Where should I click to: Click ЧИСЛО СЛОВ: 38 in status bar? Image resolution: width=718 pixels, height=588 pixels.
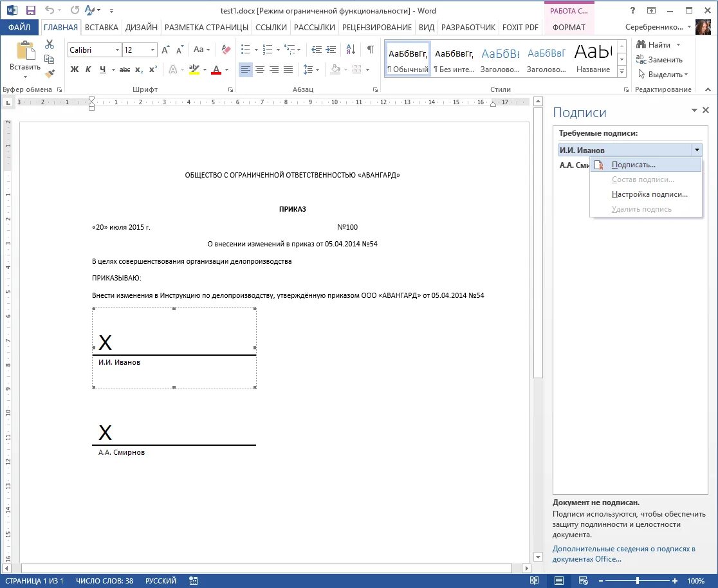(x=104, y=581)
